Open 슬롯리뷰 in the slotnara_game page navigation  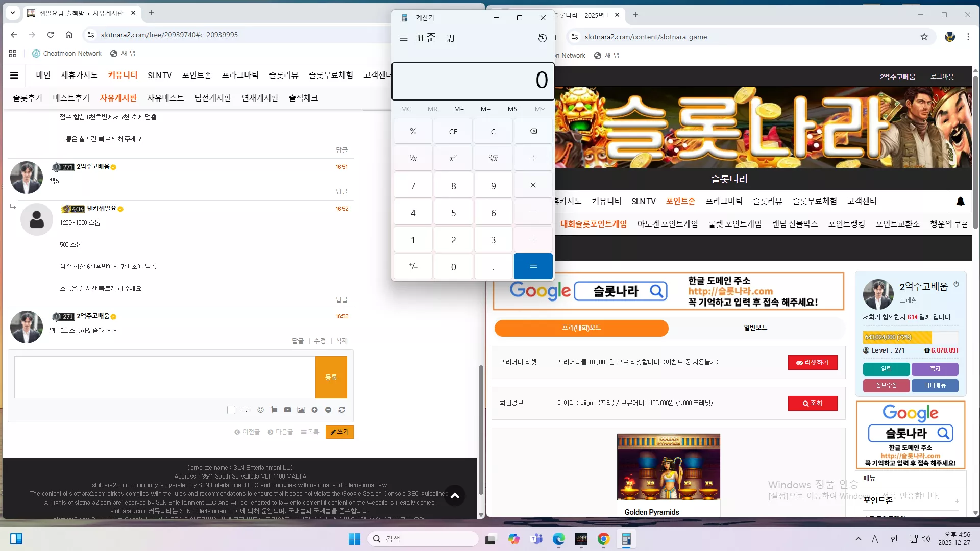(768, 201)
